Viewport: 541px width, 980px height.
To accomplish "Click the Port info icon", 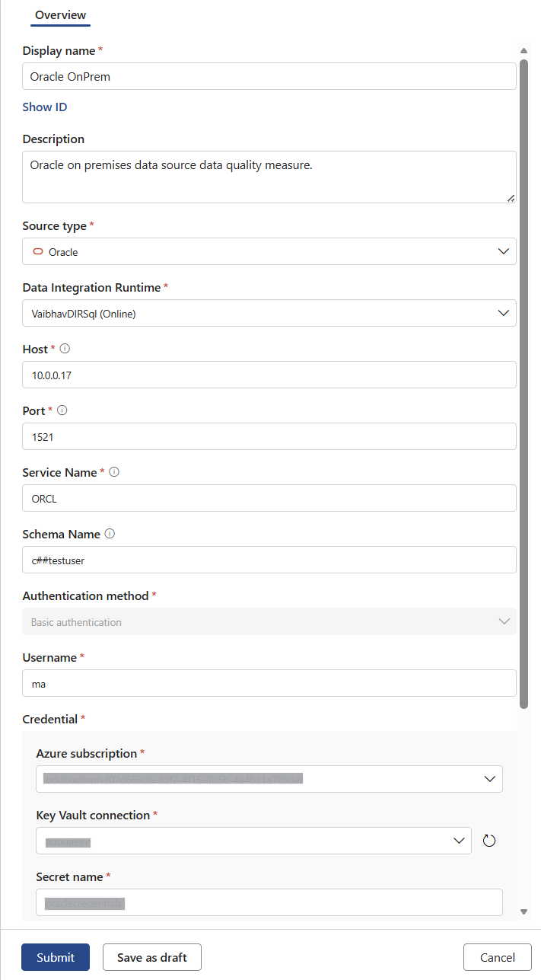I will (x=62, y=410).
